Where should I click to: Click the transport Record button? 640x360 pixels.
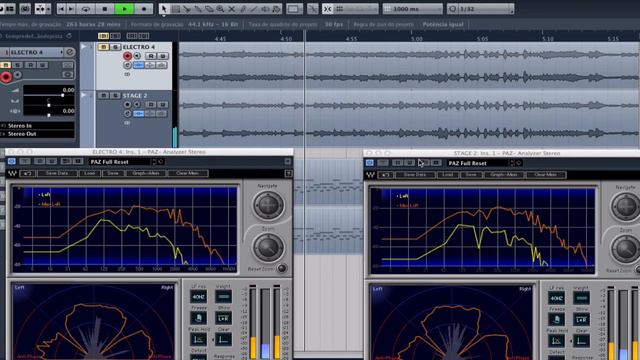(144, 9)
